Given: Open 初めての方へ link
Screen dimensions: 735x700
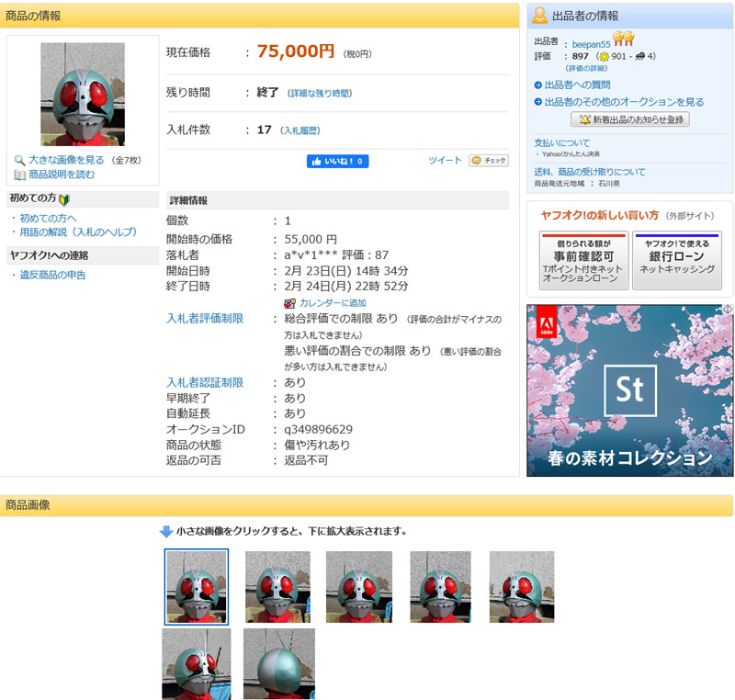Looking at the screenshot, I should [x=48, y=219].
